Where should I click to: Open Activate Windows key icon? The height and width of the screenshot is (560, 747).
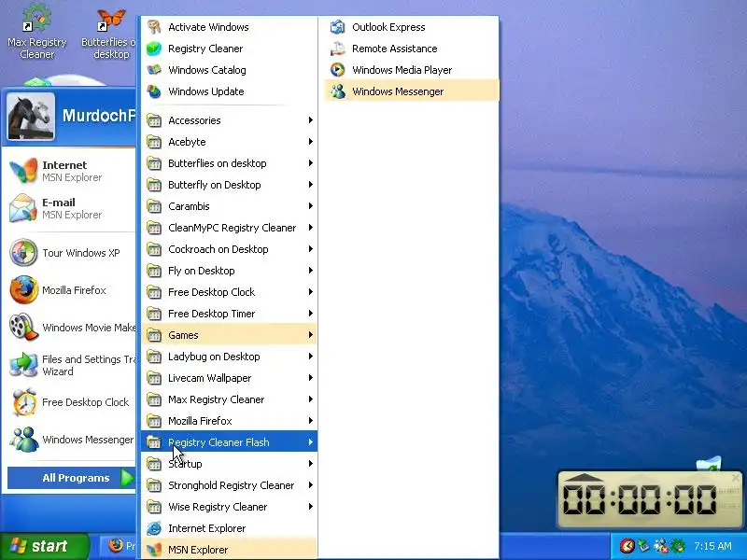(x=154, y=27)
